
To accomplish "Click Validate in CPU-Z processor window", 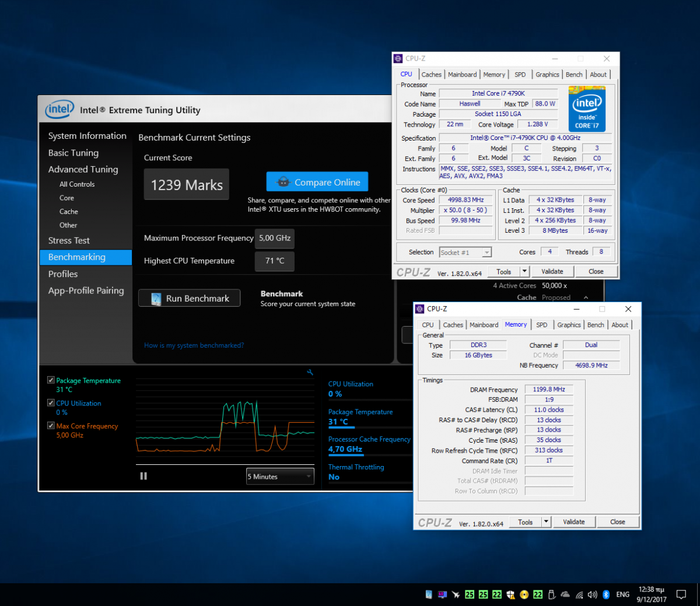I will click(552, 271).
